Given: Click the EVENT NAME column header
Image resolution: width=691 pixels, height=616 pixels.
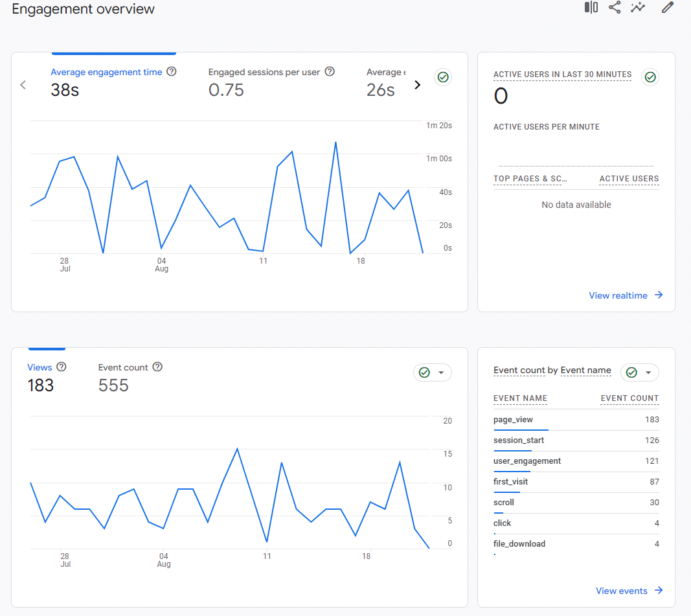Looking at the screenshot, I should click(x=520, y=398).
